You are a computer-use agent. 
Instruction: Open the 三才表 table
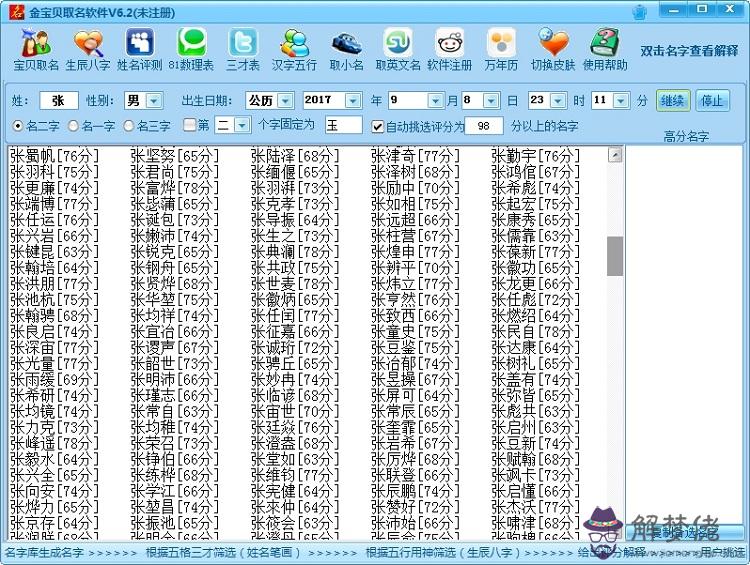(243, 50)
